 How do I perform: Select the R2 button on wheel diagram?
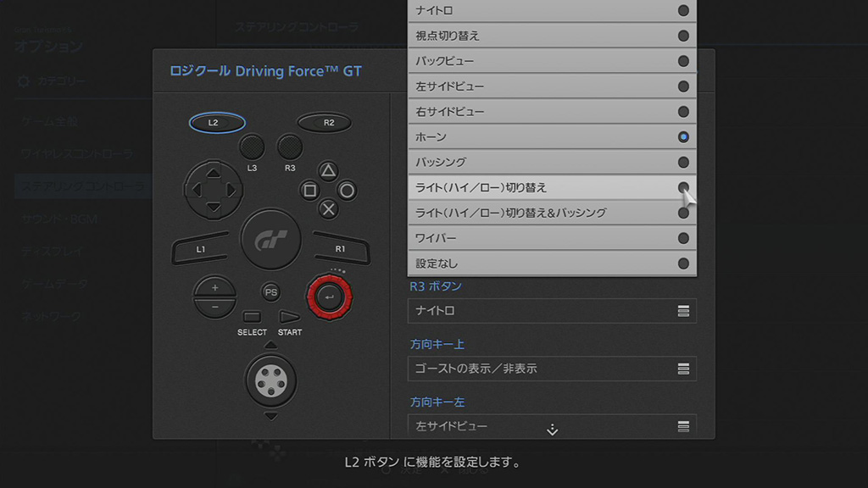click(325, 122)
